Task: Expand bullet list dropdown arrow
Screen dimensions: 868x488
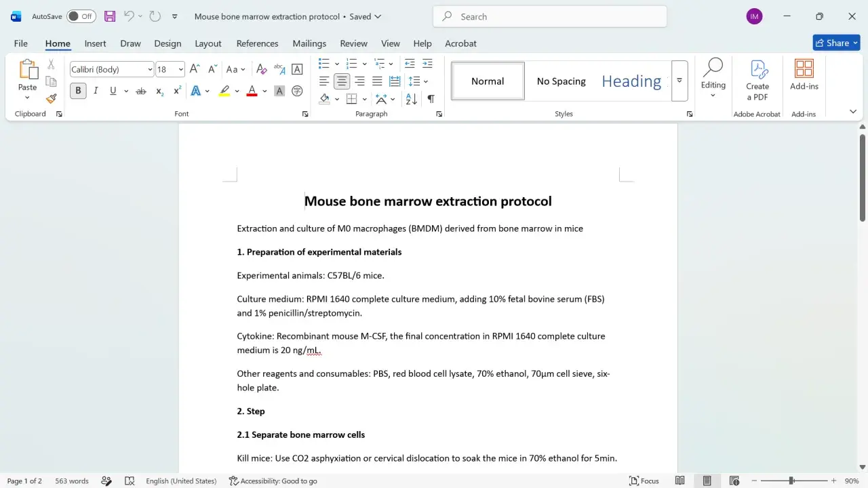Action: 336,64
